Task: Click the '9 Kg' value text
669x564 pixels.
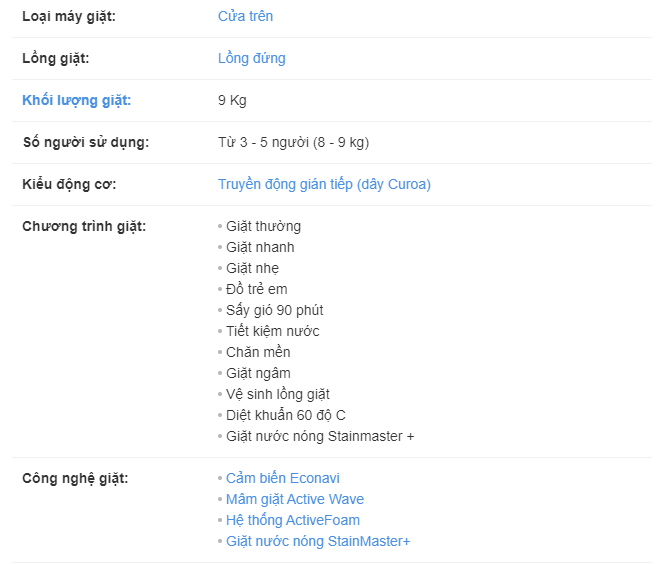Action: coord(233,100)
